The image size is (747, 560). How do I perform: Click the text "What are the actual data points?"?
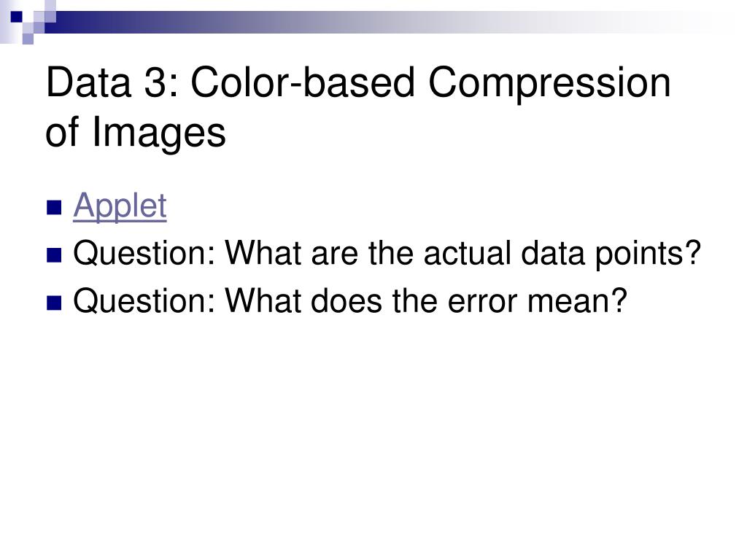(462, 254)
